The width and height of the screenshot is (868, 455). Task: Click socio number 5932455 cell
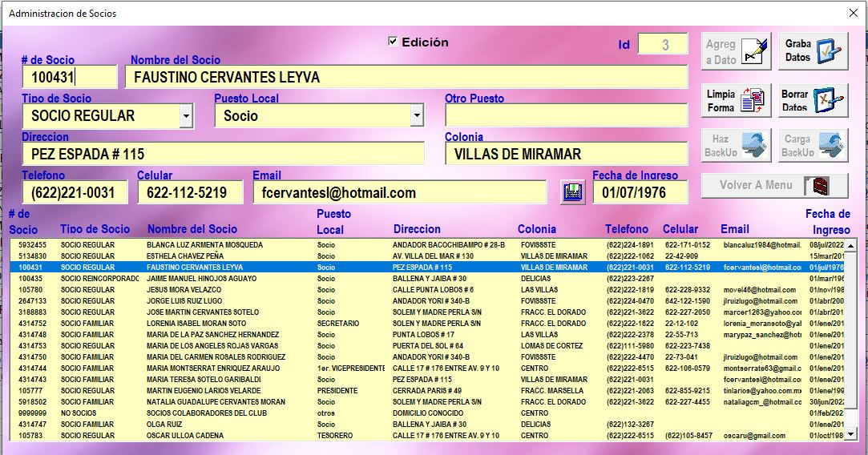click(x=33, y=244)
